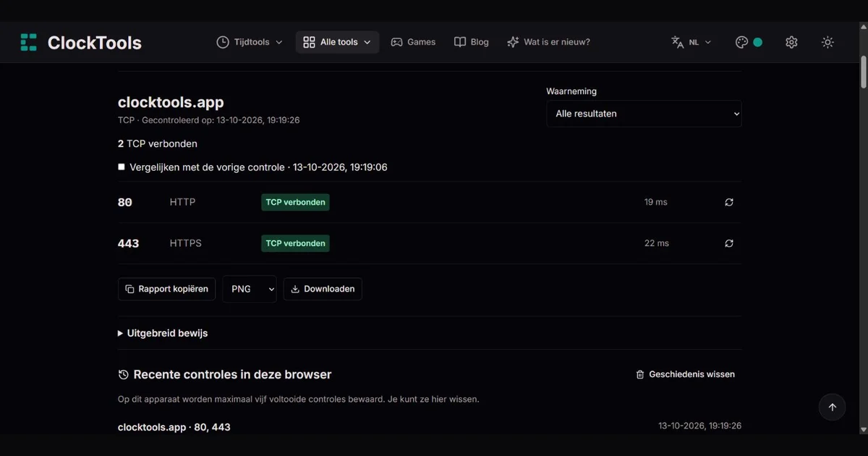The height and width of the screenshot is (456, 868).
Task: Click the 2 TCP verbonden summary text
Action: (158, 144)
